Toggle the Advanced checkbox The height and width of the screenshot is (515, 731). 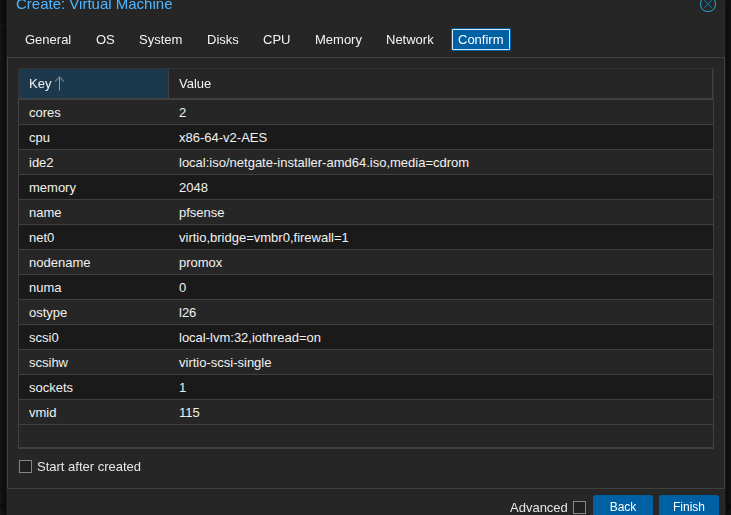579,507
